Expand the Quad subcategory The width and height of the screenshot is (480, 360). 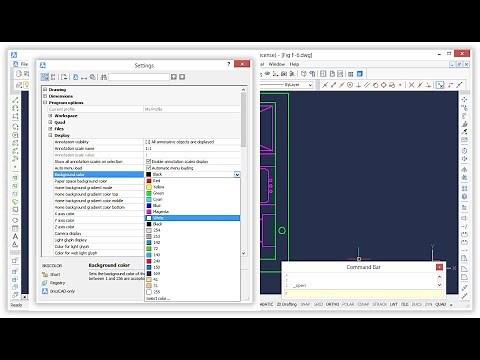click(x=50, y=122)
